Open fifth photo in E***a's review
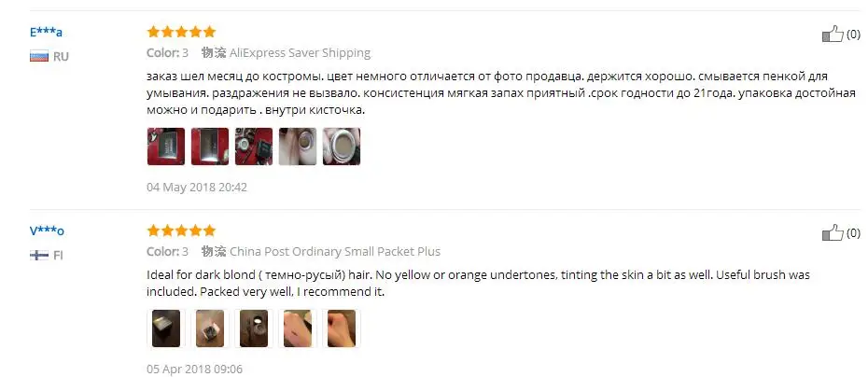Image resolution: width=868 pixels, height=377 pixels. [342, 147]
